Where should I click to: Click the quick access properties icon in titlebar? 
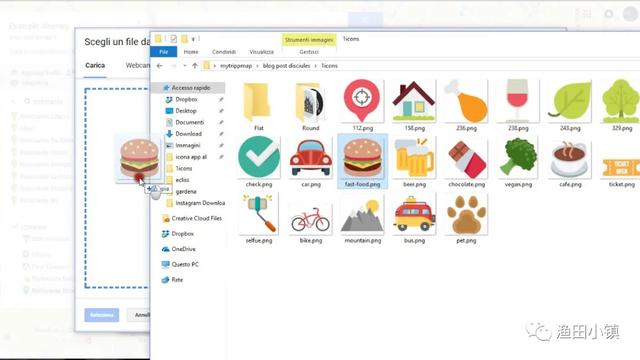coord(173,39)
